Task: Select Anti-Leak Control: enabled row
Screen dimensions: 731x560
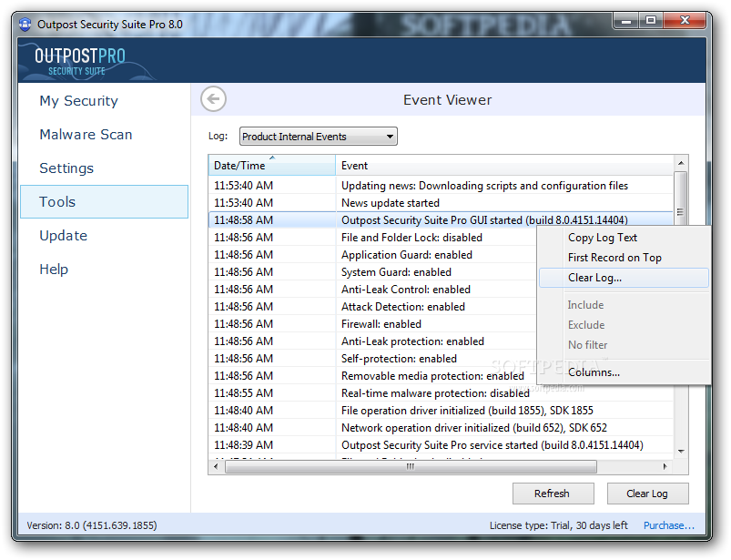Action: 373,289
